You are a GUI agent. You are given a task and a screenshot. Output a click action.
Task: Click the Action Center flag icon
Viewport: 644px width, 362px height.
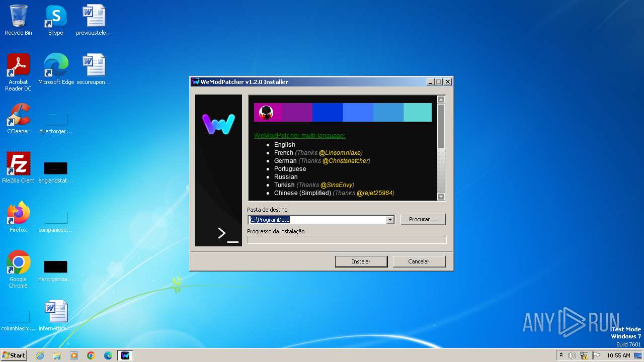596,355
